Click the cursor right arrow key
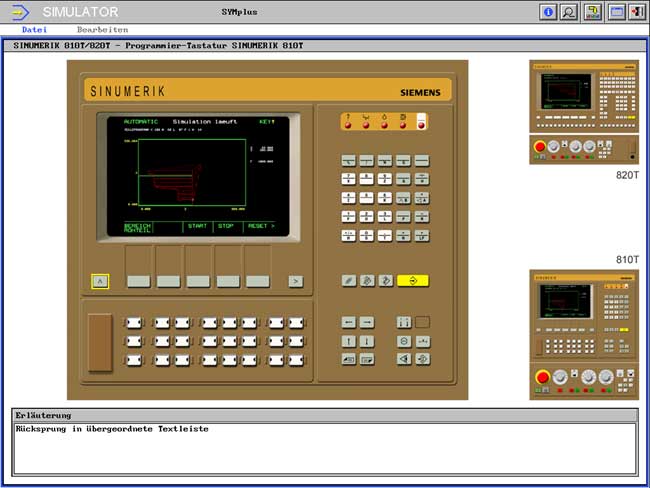The image size is (650, 488). pyautogui.click(x=367, y=322)
